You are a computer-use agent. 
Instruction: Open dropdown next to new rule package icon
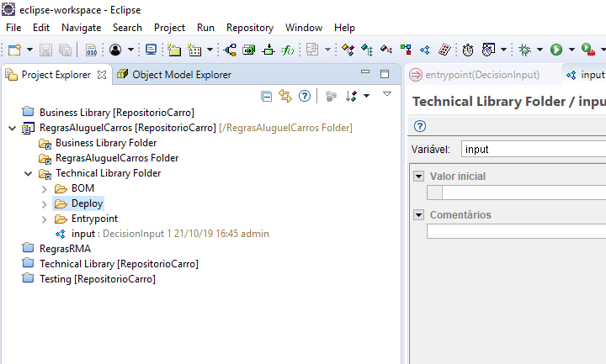pyautogui.click(x=210, y=50)
